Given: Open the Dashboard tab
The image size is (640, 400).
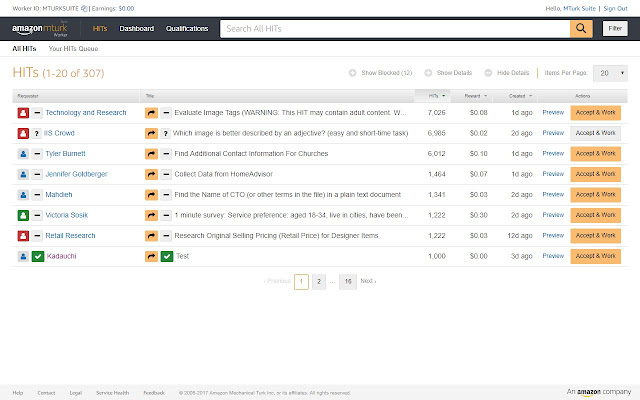Looking at the screenshot, I should pyautogui.click(x=136, y=29).
